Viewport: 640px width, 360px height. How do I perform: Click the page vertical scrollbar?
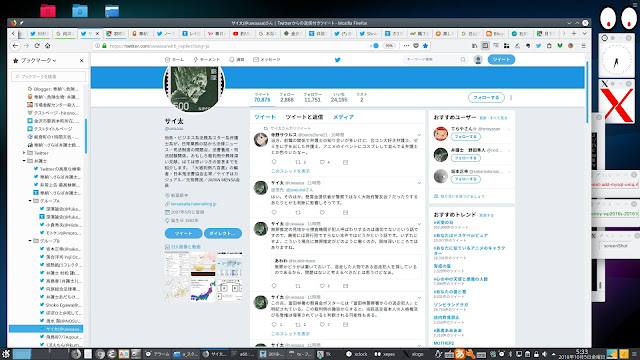click(587, 92)
